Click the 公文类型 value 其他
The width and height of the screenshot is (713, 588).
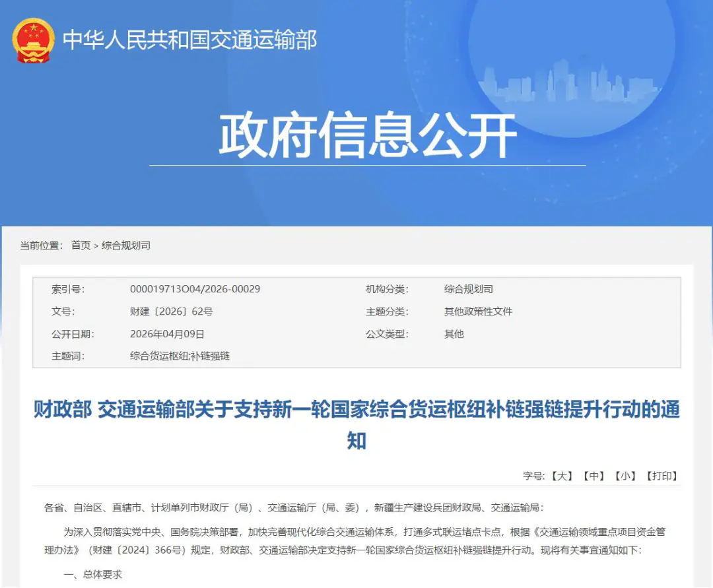click(x=454, y=334)
